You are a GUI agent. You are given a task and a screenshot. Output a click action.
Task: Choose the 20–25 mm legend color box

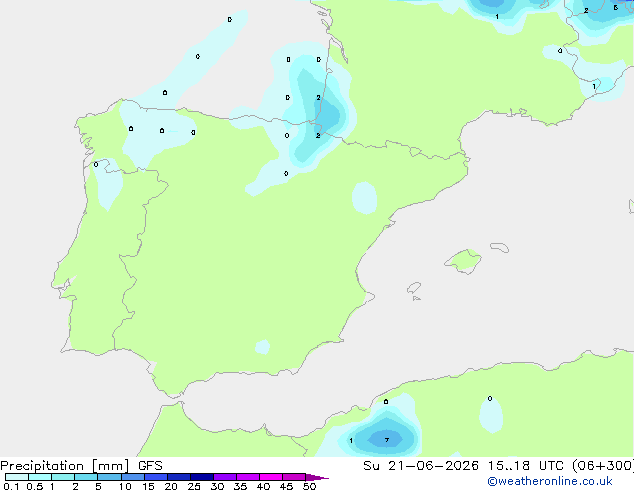179,477
